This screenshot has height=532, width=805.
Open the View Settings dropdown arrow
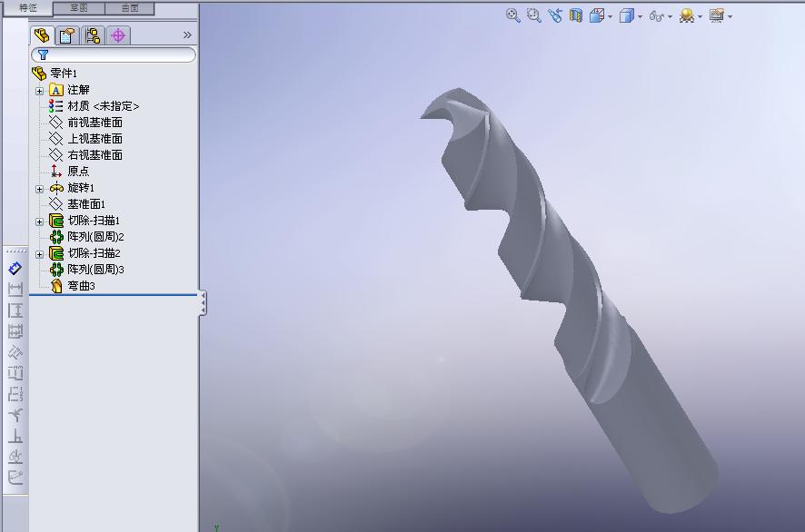[x=730, y=17]
